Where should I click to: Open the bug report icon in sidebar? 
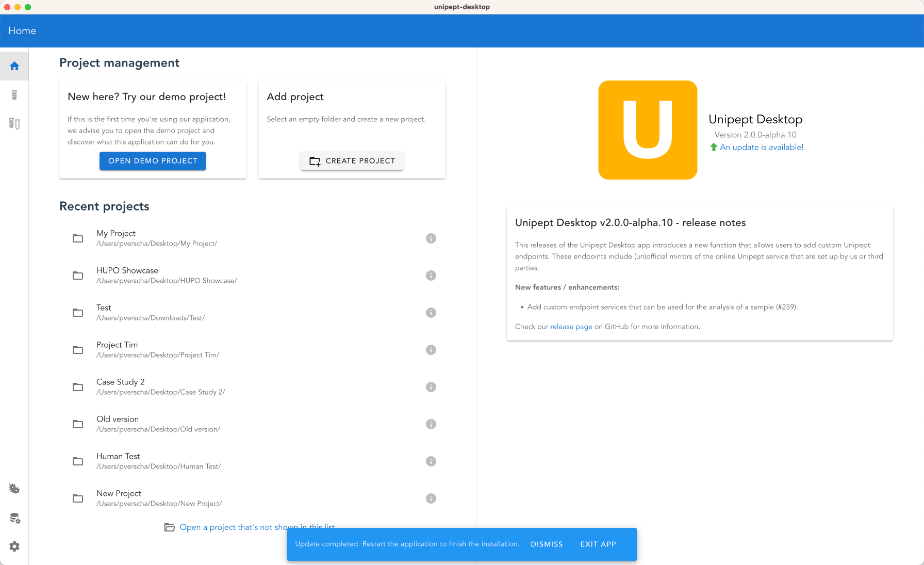click(14, 489)
